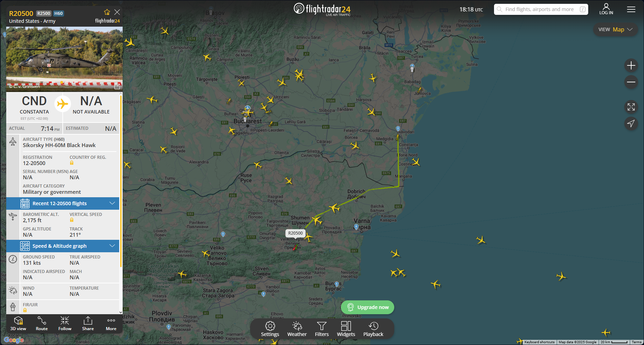Image resolution: width=644 pixels, height=345 pixels.
Task: Click the Find flights search field
Action: click(x=541, y=9)
